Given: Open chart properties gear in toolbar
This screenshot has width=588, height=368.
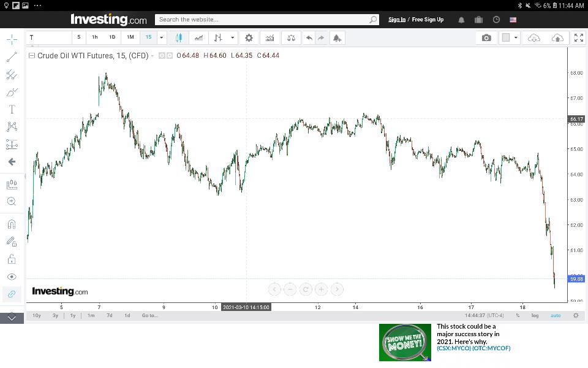Looking at the screenshot, I should point(249,37).
